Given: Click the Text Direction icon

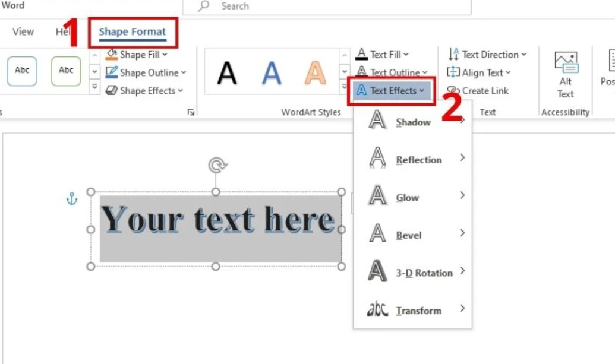Looking at the screenshot, I should tap(453, 55).
